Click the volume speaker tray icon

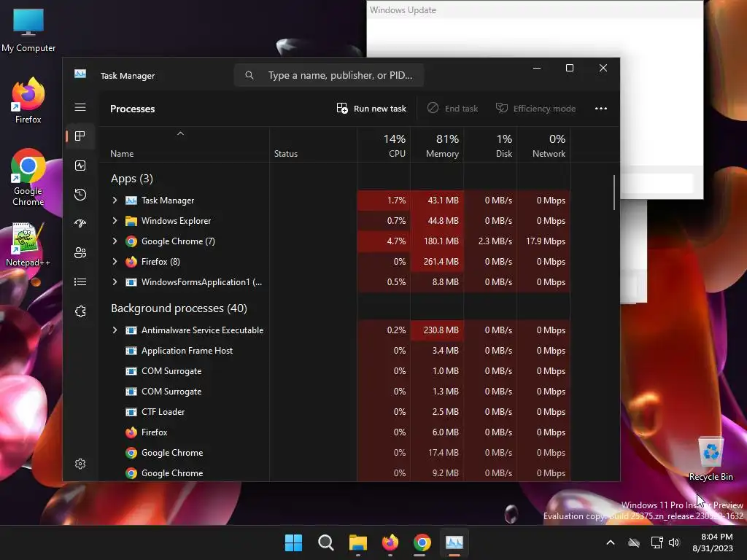click(x=674, y=542)
